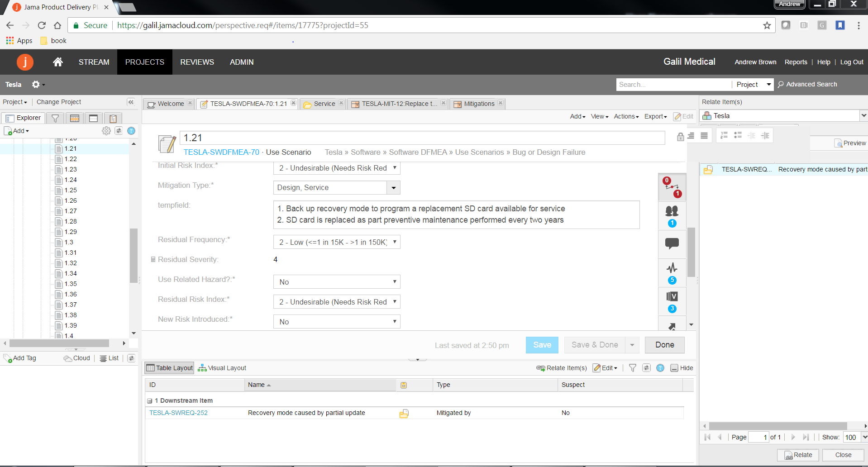Click the Jama orange logo
868x467 pixels.
(x=25, y=62)
